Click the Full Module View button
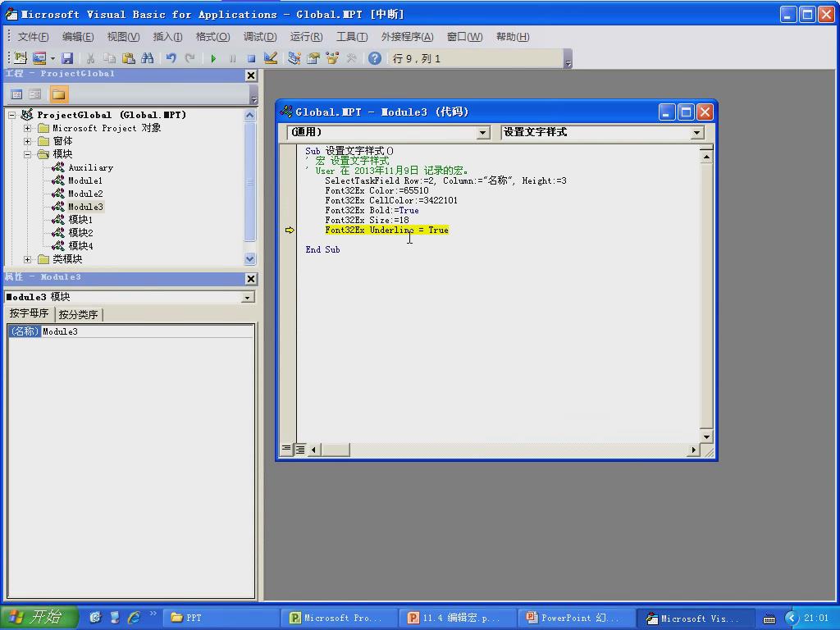 click(300, 449)
